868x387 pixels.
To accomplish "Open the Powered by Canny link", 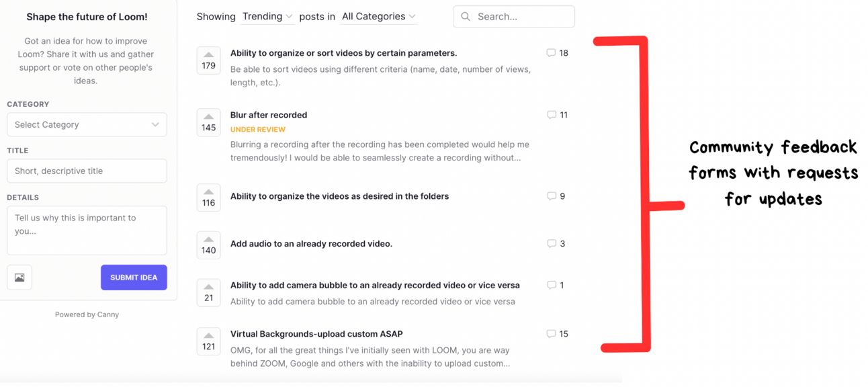I will click(87, 314).
